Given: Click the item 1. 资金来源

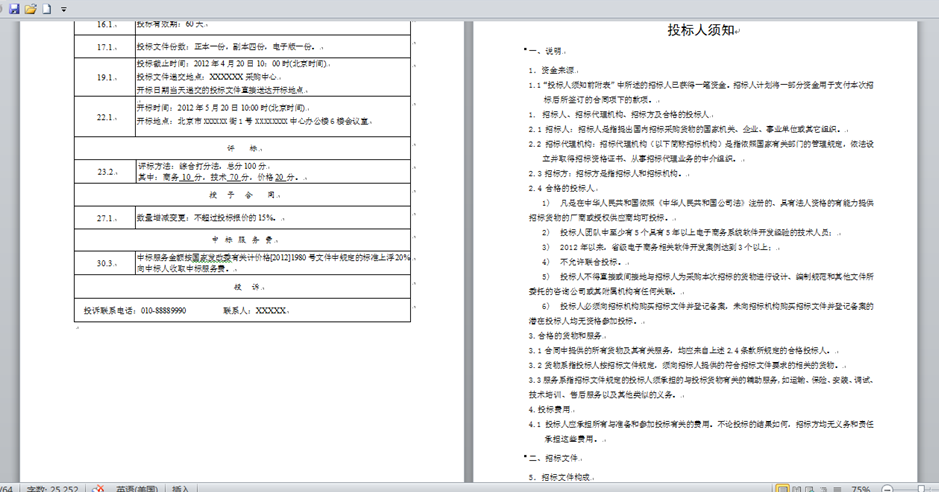Looking at the screenshot, I should pyautogui.click(x=553, y=70).
